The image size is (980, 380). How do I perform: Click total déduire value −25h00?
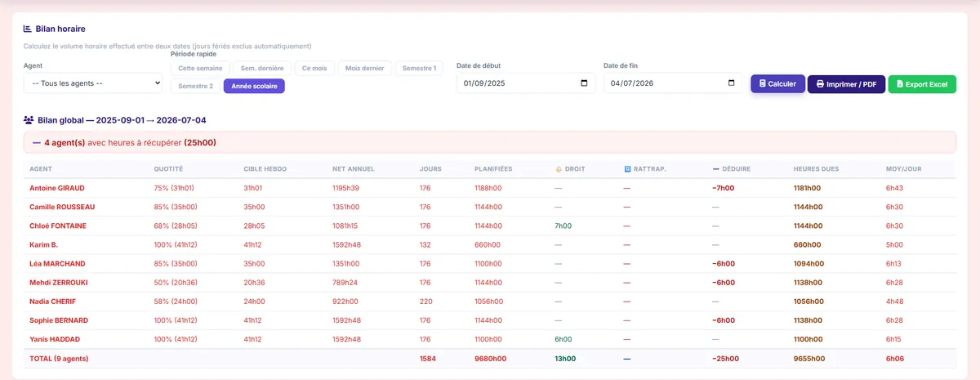[725, 359]
